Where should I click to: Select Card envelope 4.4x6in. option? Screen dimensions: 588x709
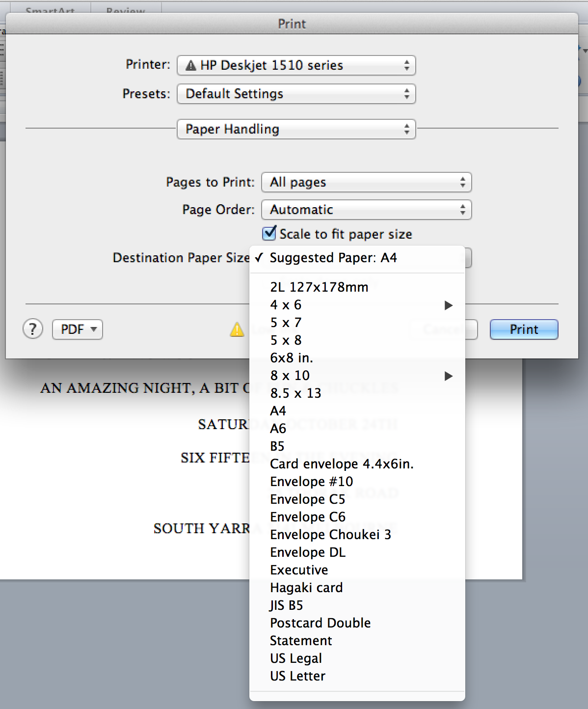click(357, 464)
